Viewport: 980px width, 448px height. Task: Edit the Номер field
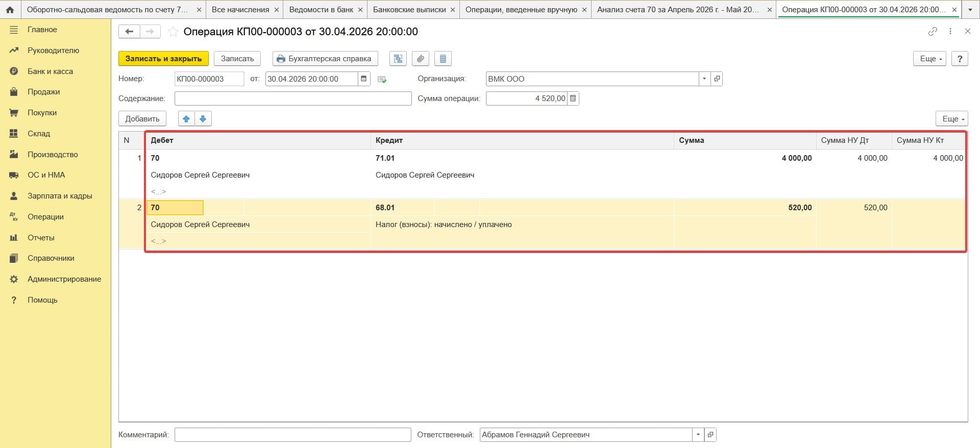click(x=209, y=79)
